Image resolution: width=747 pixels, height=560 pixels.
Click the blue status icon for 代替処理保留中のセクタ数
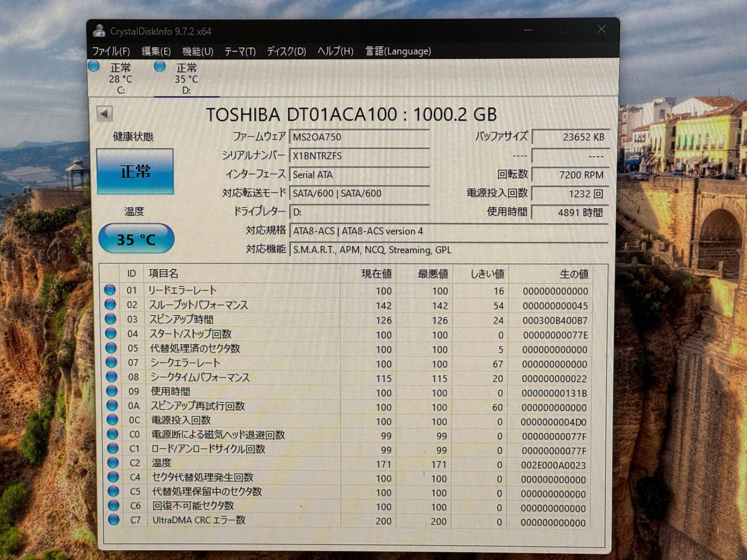113,491
